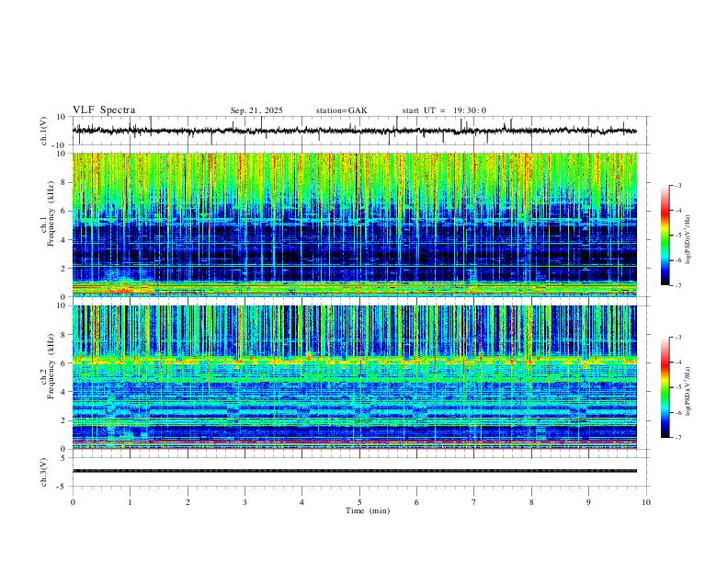Click the "VLF Spectra" title text
Image resolution: width=728 pixels, height=563 pixels.
pyautogui.click(x=104, y=110)
